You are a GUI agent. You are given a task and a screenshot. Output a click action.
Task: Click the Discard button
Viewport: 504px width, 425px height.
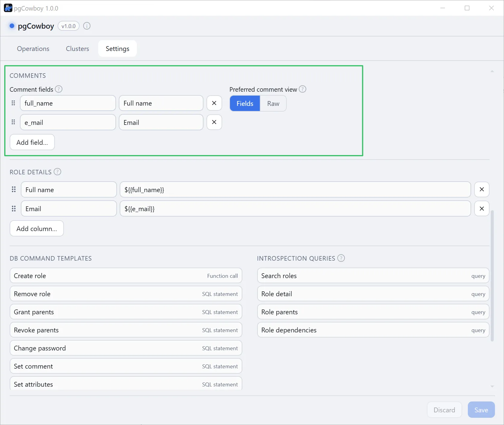[444, 410]
